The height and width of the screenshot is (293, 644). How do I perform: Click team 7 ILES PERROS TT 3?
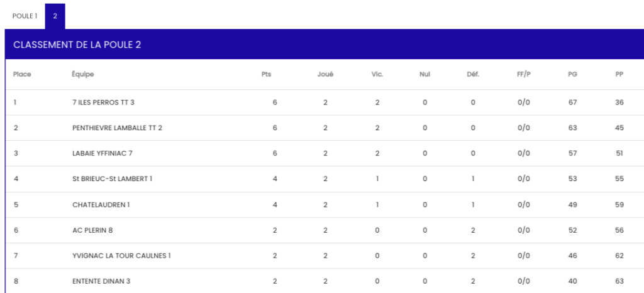[x=103, y=102]
